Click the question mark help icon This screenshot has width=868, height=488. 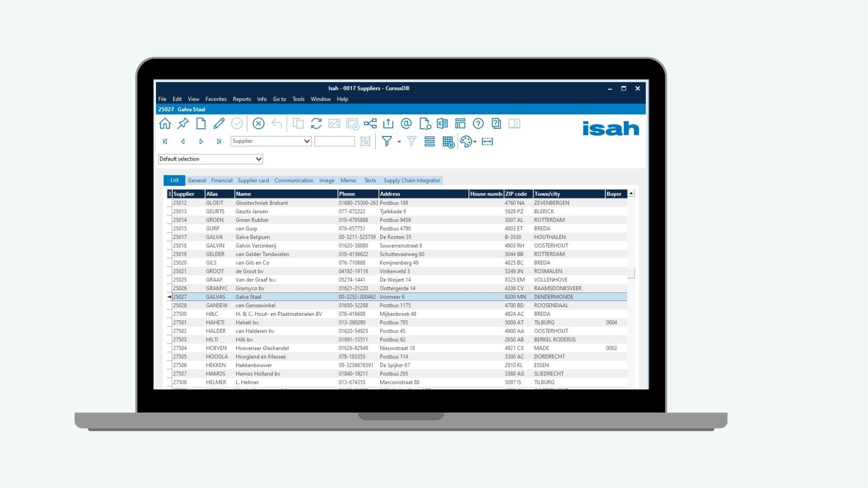click(478, 123)
